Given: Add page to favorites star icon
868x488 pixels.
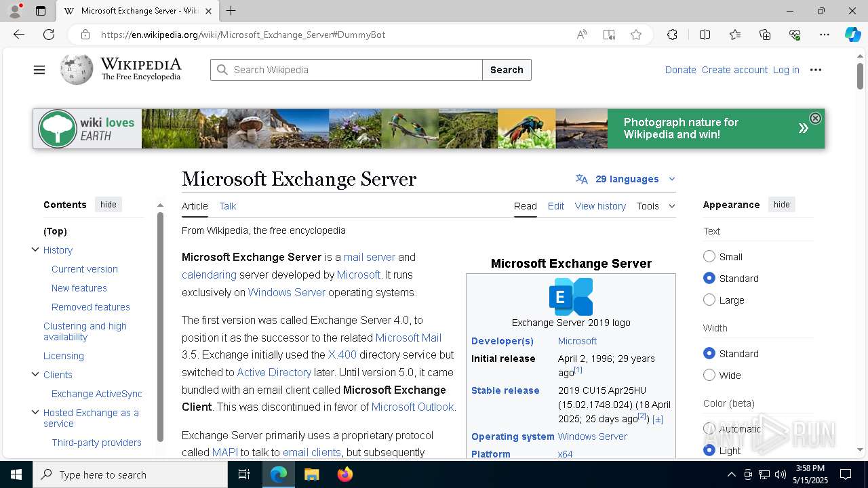Looking at the screenshot, I should click(x=636, y=35).
